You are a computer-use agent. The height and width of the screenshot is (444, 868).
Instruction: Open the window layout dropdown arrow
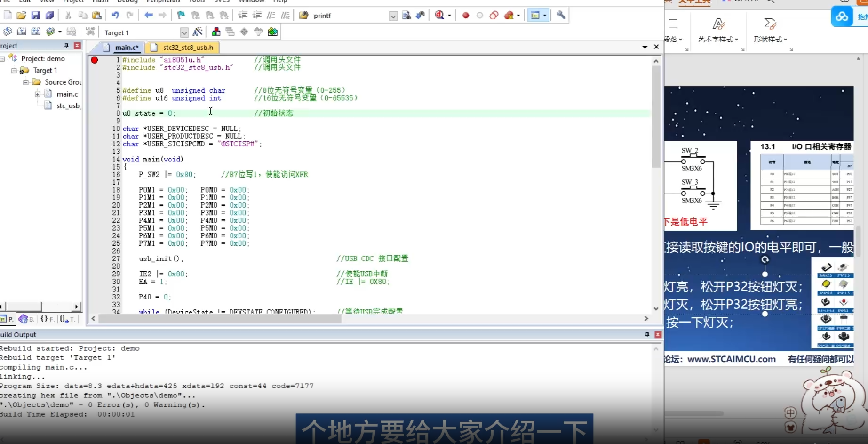pyautogui.click(x=545, y=15)
